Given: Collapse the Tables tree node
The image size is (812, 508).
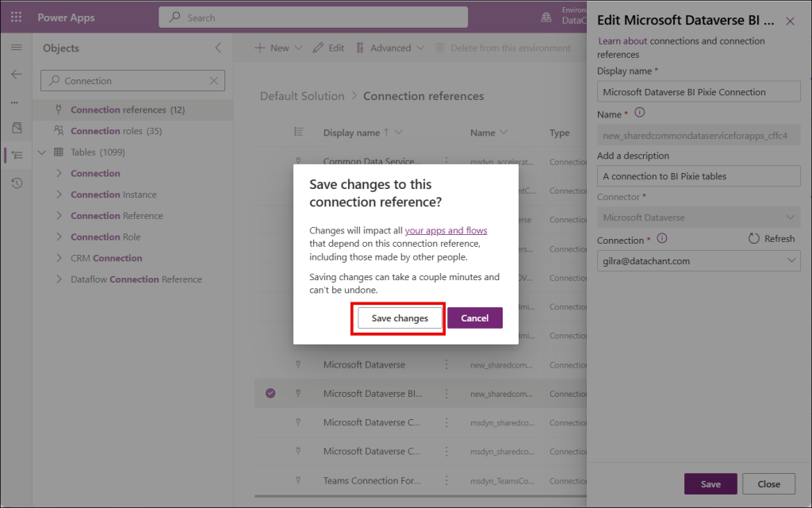Looking at the screenshot, I should pyautogui.click(x=42, y=152).
